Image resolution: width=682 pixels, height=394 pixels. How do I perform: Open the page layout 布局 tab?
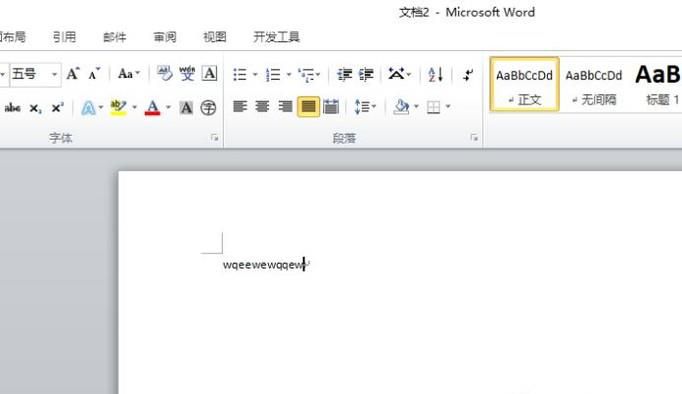[13, 37]
